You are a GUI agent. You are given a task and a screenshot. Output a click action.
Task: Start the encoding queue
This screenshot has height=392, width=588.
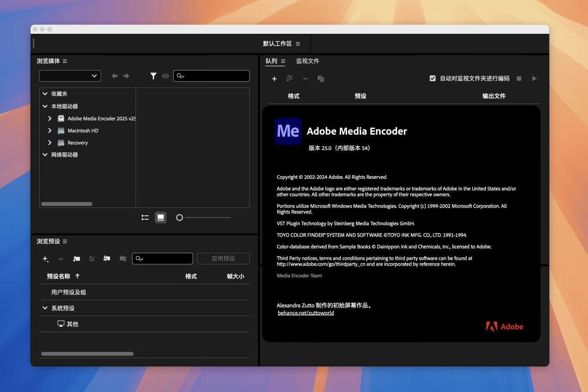tap(535, 78)
